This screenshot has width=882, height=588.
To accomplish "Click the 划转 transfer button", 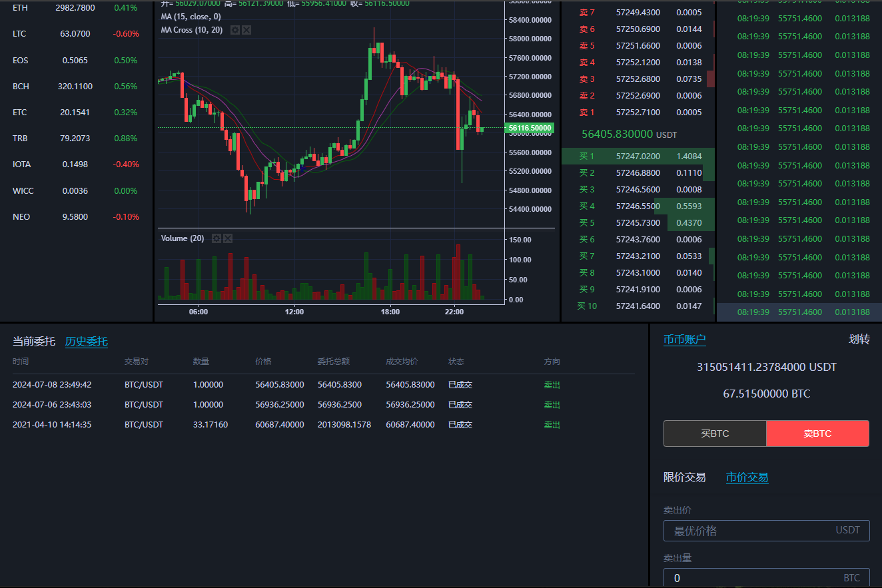I will [x=859, y=340].
